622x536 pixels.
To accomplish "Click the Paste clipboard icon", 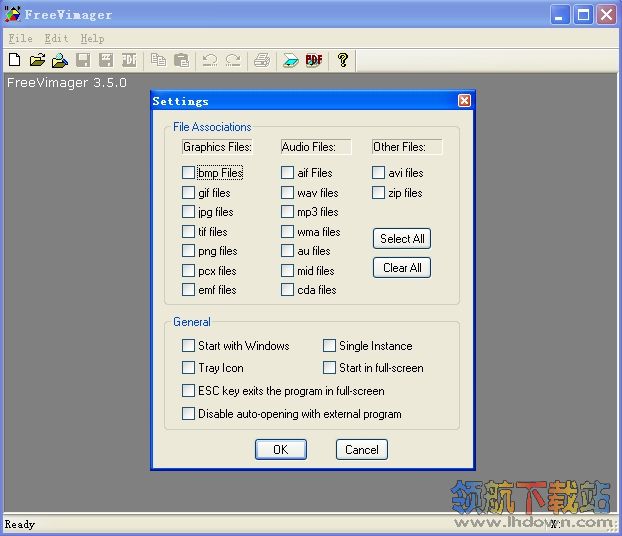I will tap(181, 60).
